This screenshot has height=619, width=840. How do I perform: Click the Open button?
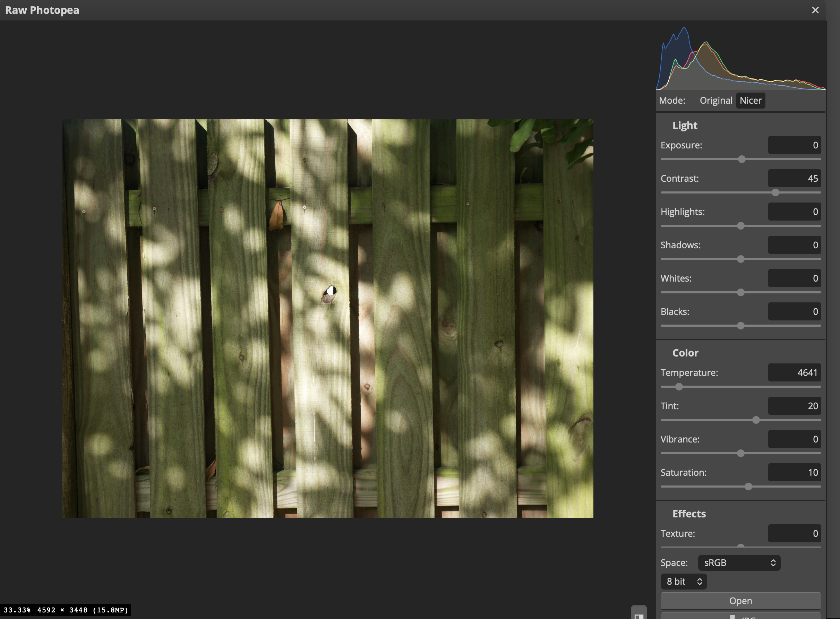740,601
